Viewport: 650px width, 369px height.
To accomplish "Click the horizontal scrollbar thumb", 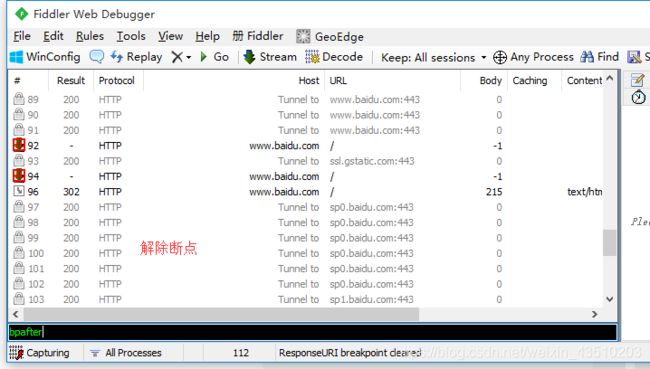I will click(221, 314).
